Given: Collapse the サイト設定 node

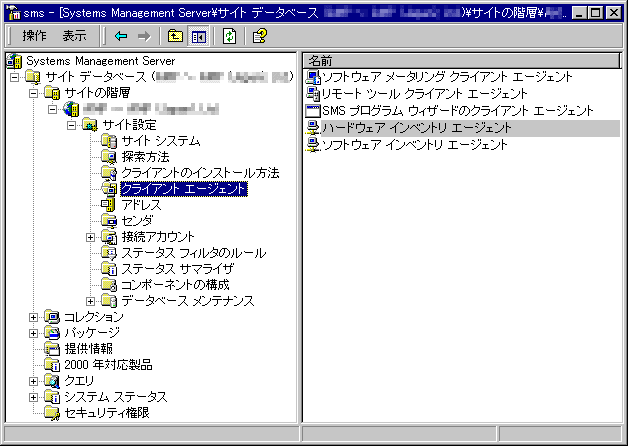Looking at the screenshot, I should point(71,125).
